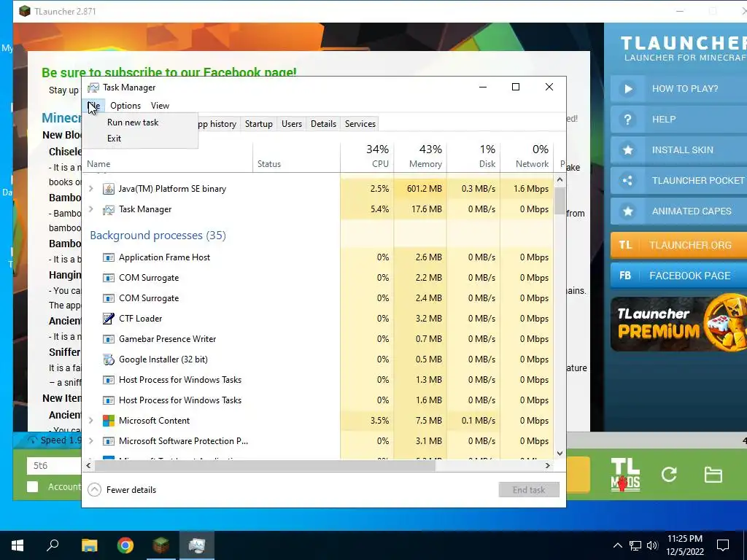Open the notification center icon
Screen dimensions: 747x560
[723, 545]
